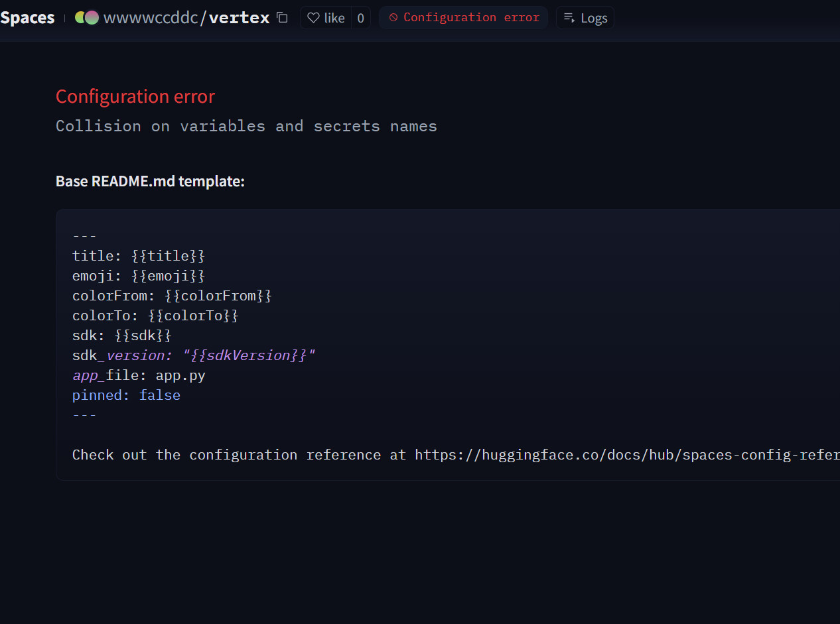Click the 'sdk: {{sdk}}' line in the code block
The height and width of the screenshot is (624, 840).
[x=121, y=336]
